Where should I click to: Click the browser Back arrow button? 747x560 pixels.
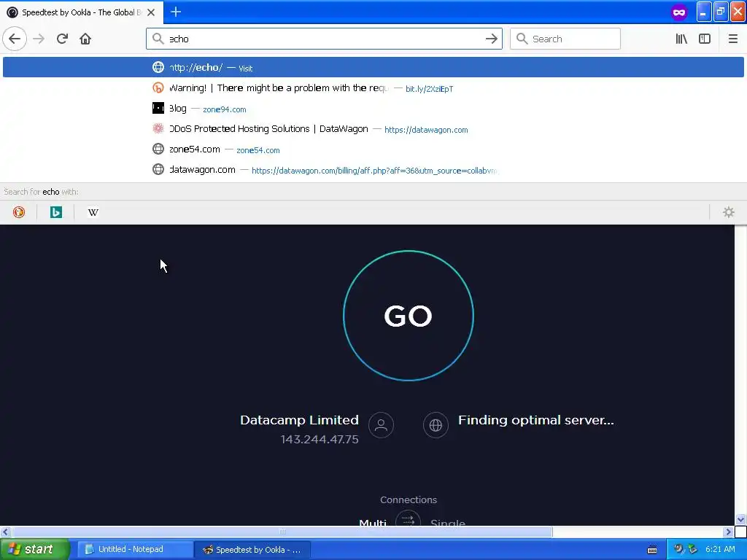(x=15, y=39)
